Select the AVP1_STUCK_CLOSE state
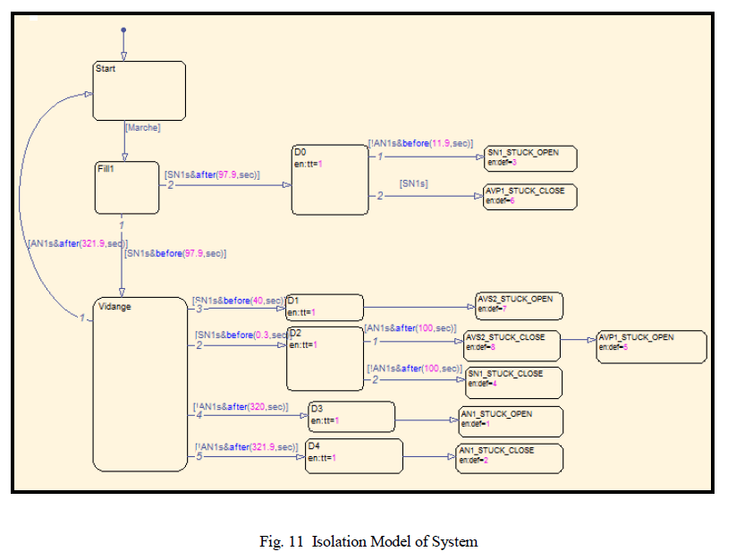Image resolution: width=736 pixels, height=560 pixels. pos(530,197)
